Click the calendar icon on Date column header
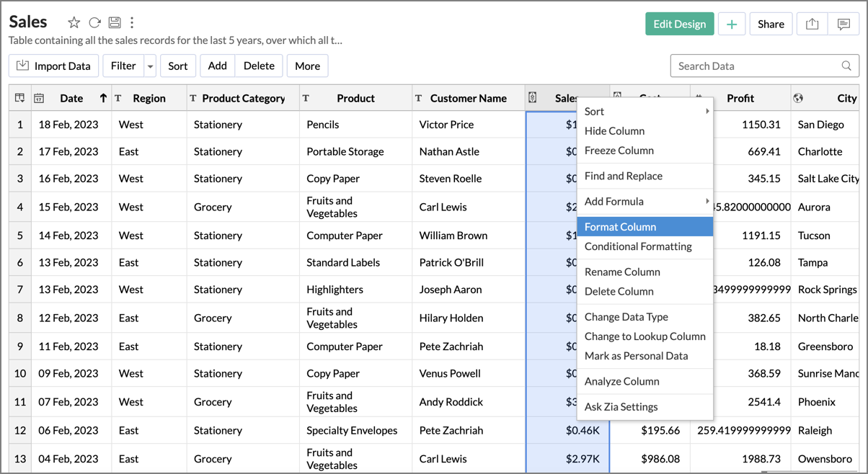 click(x=39, y=97)
